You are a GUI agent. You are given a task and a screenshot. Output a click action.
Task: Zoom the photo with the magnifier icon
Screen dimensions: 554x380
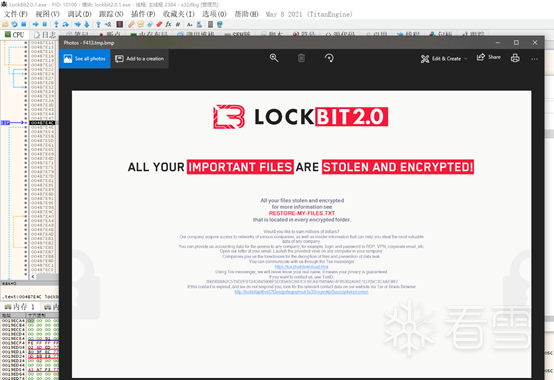tap(274, 58)
